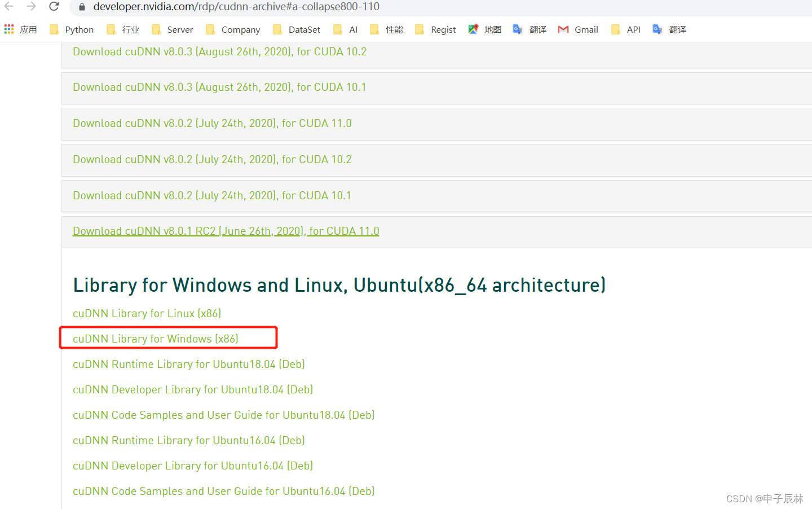Image resolution: width=812 pixels, height=509 pixels.
Task: Collapse cuDNN v8.0.1 RC2 for CUDA 11.0
Action: 226,231
